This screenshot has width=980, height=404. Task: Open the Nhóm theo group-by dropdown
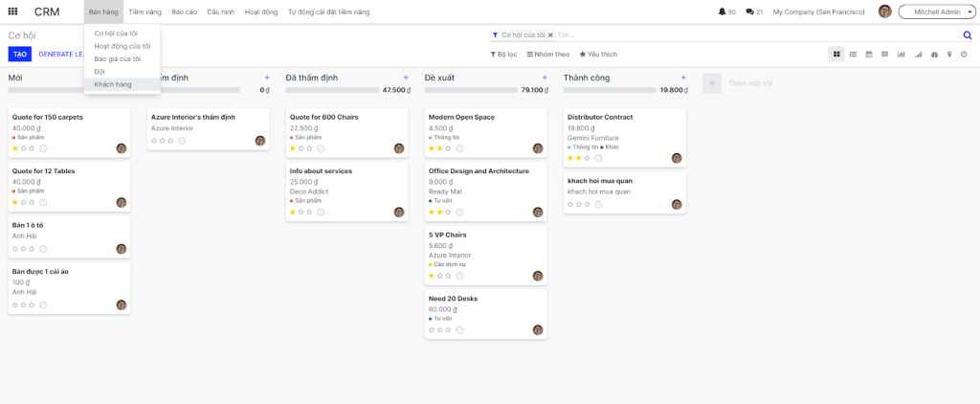coord(548,55)
